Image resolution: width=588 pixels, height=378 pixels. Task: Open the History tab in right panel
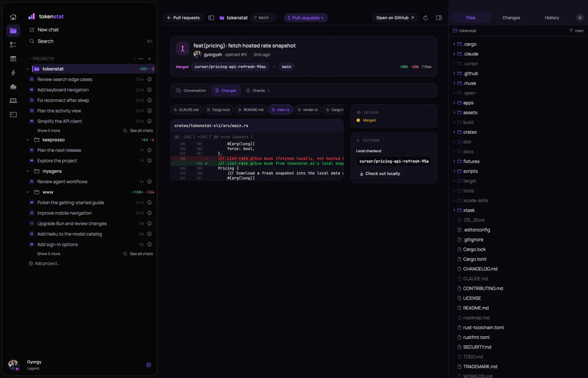point(552,18)
